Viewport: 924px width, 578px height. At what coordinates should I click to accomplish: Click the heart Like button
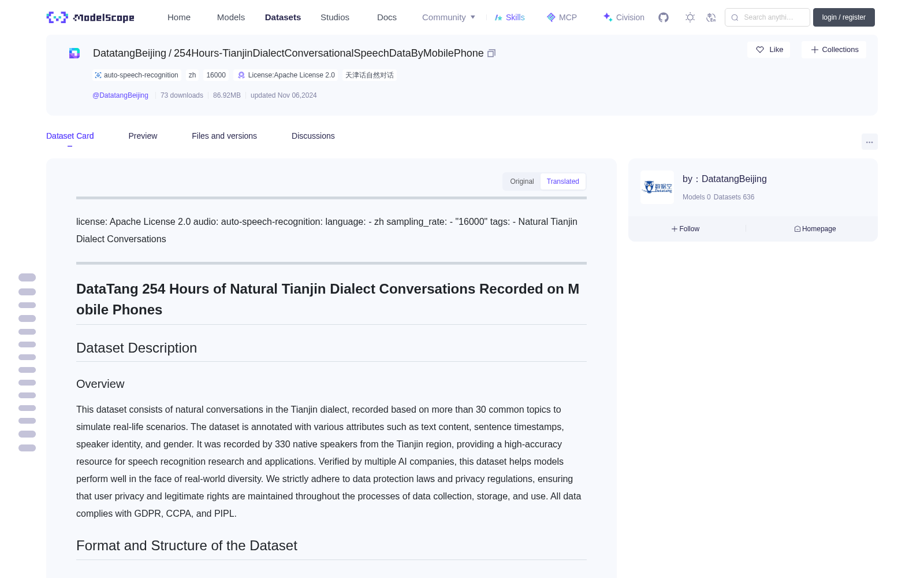pyautogui.click(x=769, y=50)
